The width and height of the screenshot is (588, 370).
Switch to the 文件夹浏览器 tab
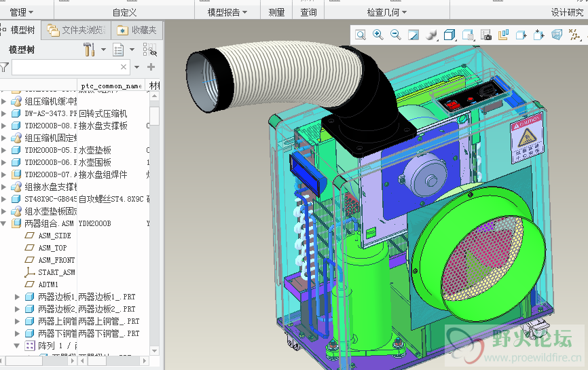pos(76,30)
